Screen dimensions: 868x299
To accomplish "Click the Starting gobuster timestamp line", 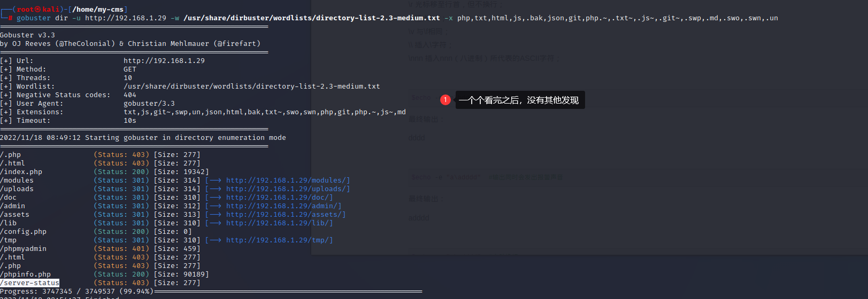I will [143, 138].
